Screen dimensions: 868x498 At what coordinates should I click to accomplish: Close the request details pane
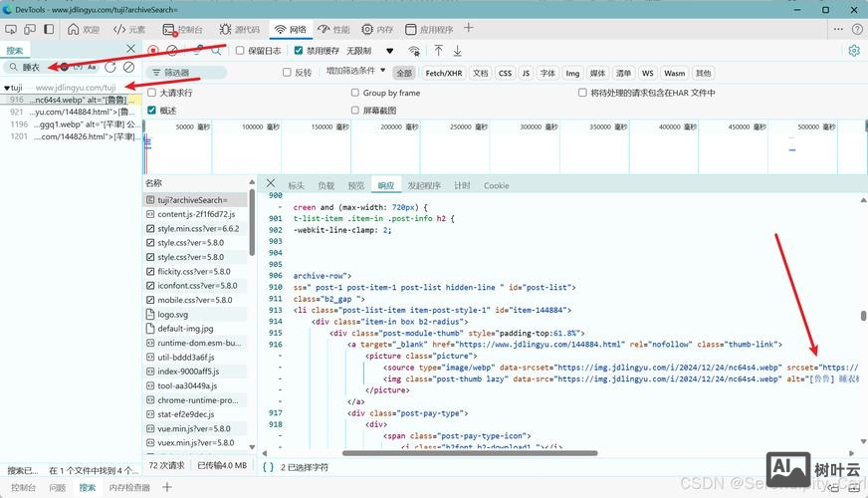click(x=270, y=184)
